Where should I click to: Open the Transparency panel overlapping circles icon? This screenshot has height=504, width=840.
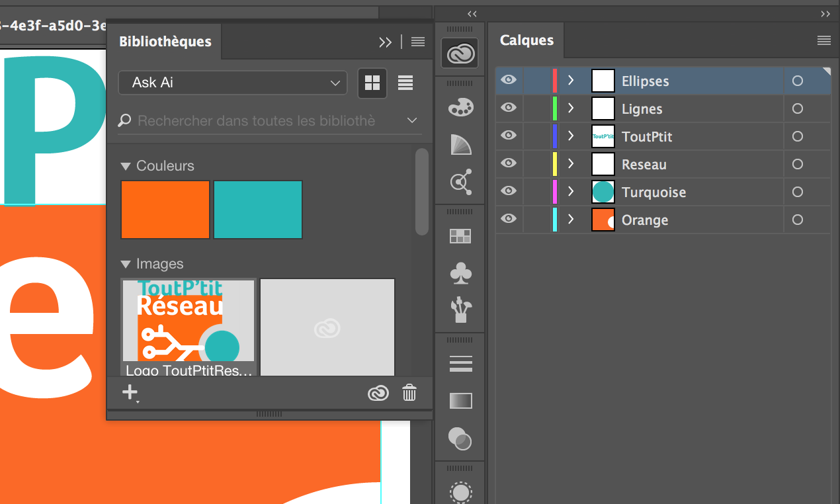pos(460,439)
